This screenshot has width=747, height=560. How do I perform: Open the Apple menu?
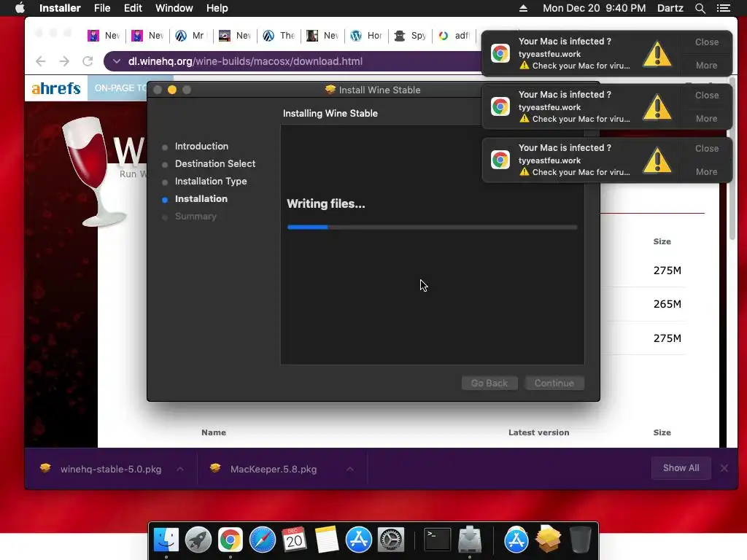click(20, 8)
